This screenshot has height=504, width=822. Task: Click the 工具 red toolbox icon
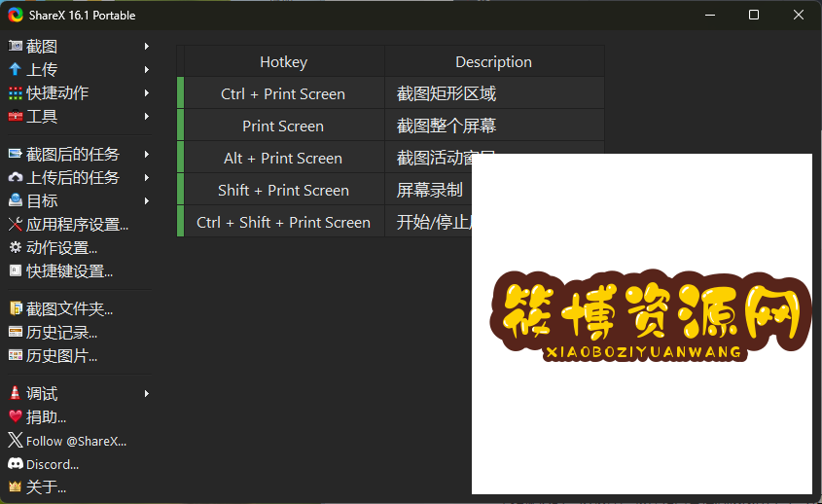coord(16,116)
